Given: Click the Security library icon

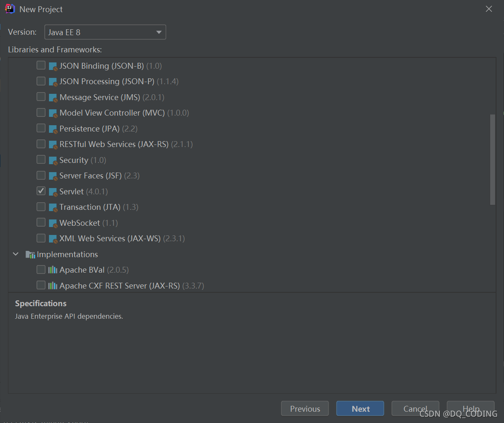Looking at the screenshot, I should point(53,160).
